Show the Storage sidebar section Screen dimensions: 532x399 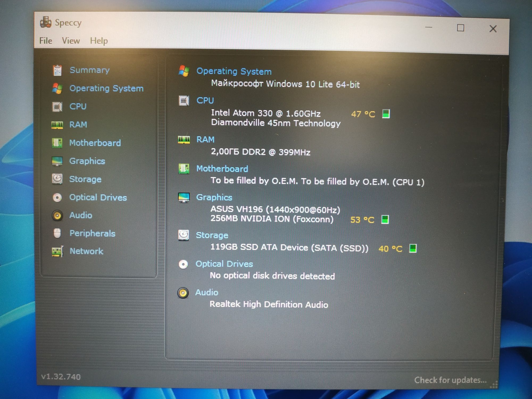pos(85,179)
